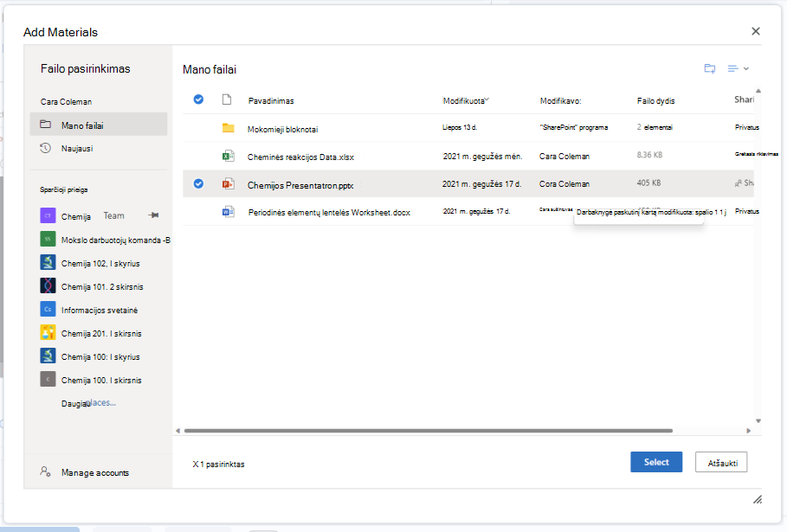Click the DNA icon for Chemija 101
This screenshot has width=787, height=532.
[x=48, y=285]
